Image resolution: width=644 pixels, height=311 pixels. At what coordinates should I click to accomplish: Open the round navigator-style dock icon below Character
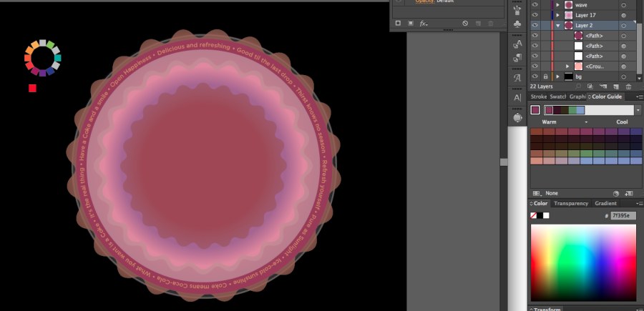click(x=517, y=118)
